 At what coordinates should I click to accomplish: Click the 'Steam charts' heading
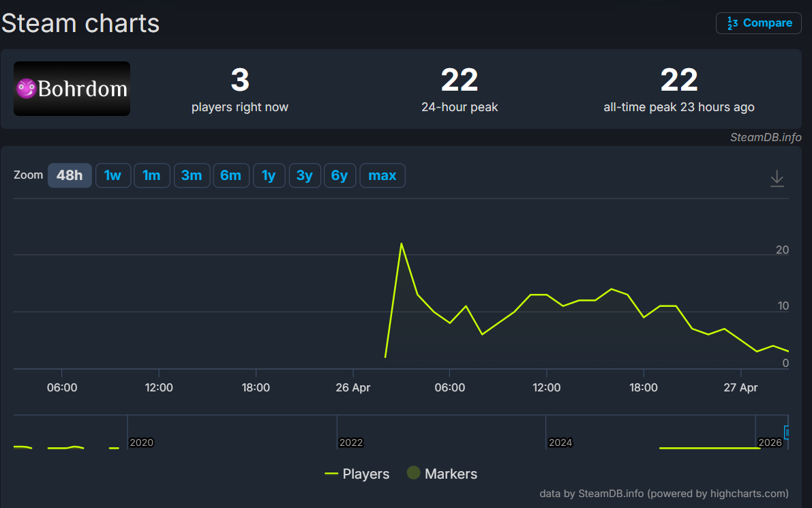pos(80,23)
